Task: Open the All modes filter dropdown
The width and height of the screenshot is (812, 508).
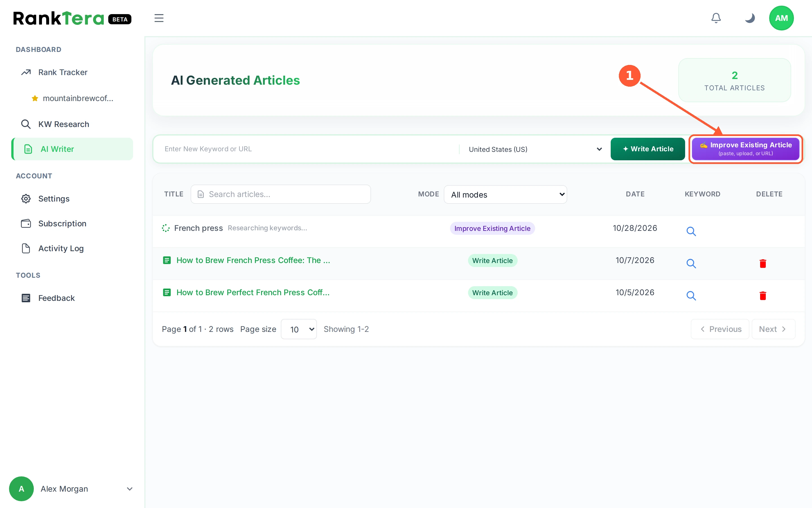Action: (505, 194)
